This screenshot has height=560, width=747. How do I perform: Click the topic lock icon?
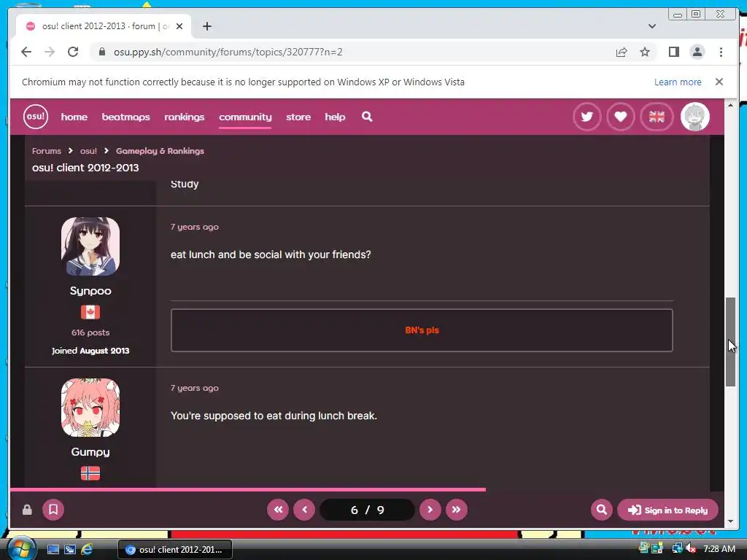coord(27,510)
